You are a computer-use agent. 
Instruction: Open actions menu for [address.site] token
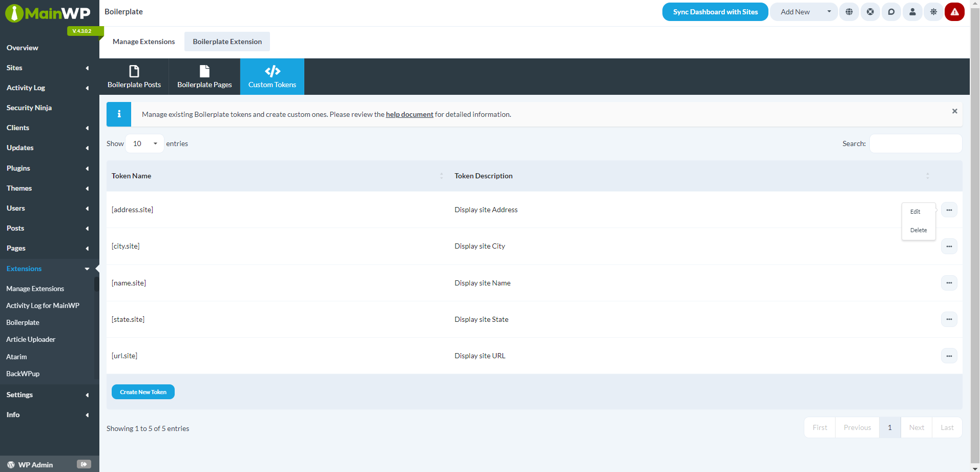point(949,210)
